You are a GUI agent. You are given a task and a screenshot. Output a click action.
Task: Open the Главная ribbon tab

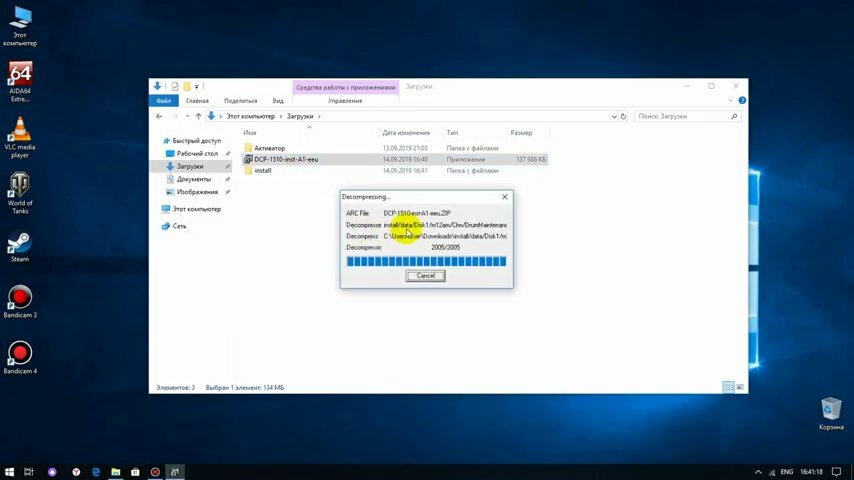click(x=197, y=101)
